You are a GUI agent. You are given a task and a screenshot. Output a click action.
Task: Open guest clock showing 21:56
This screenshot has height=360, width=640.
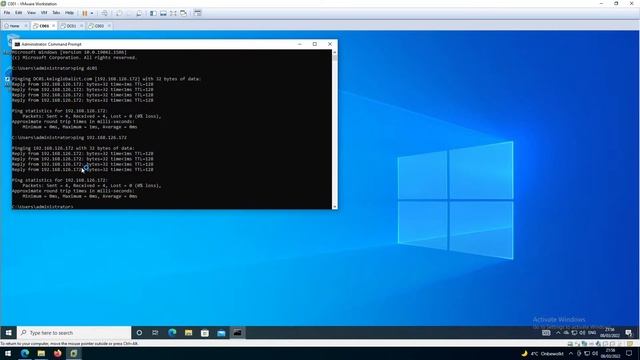tap(610, 332)
